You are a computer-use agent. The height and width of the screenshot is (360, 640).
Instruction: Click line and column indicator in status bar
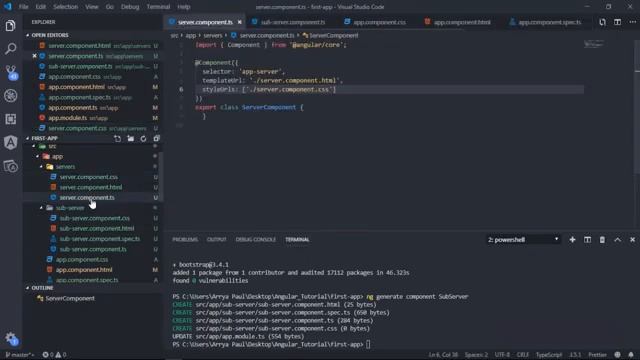click(x=443, y=355)
